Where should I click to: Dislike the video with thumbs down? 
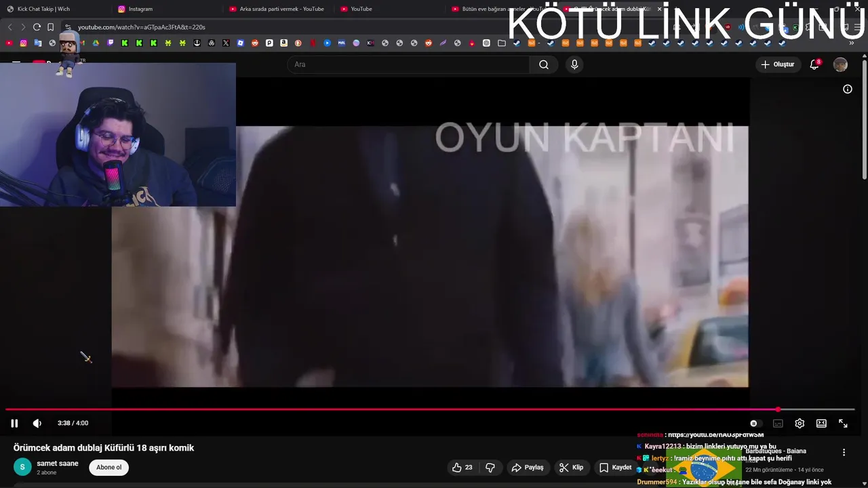point(490,467)
